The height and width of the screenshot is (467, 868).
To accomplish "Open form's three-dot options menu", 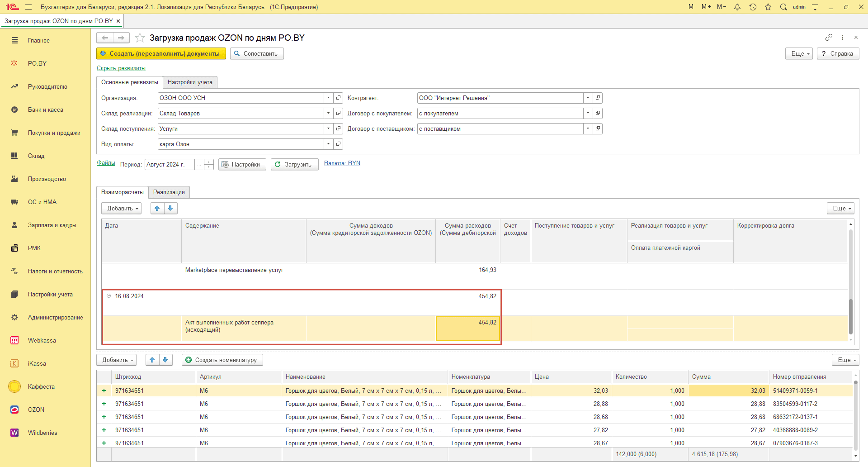I will (x=842, y=38).
